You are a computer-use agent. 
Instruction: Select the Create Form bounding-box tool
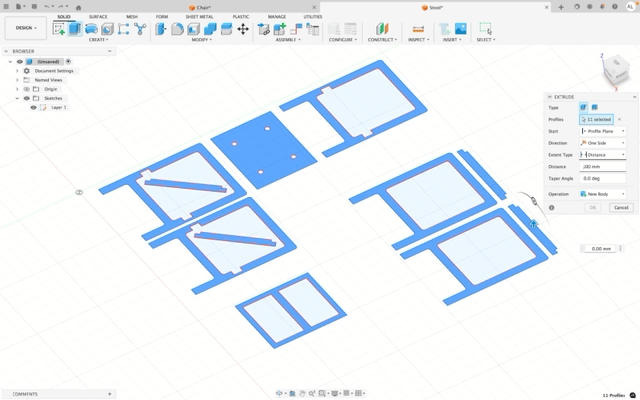[x=123, y=29]
